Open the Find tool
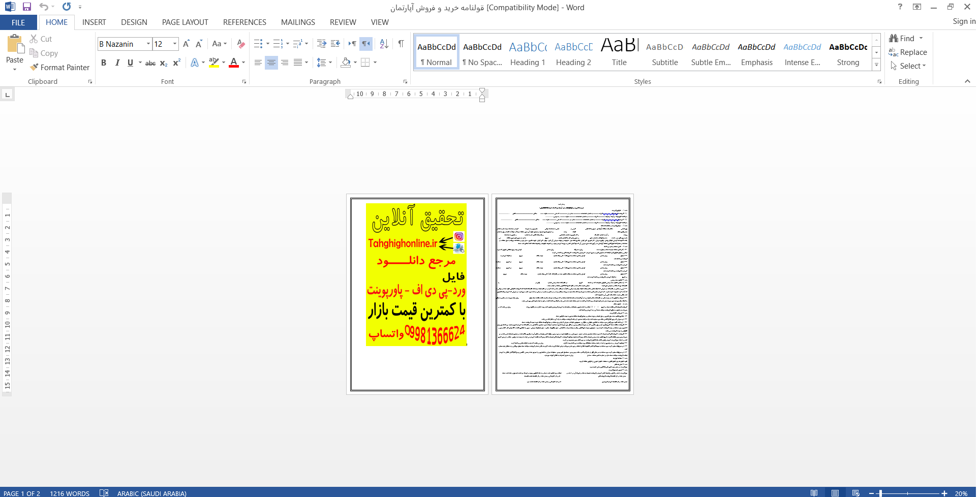980x497 pixels. 902,38
